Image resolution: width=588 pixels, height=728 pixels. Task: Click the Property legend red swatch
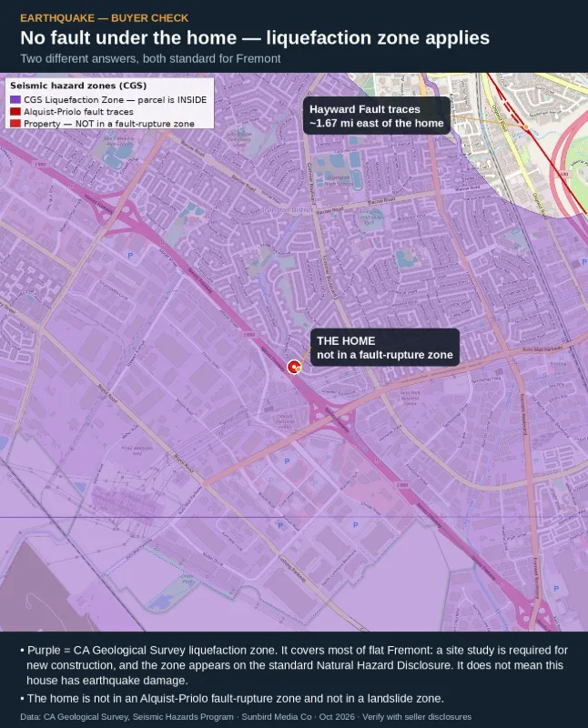coord(15,124)
